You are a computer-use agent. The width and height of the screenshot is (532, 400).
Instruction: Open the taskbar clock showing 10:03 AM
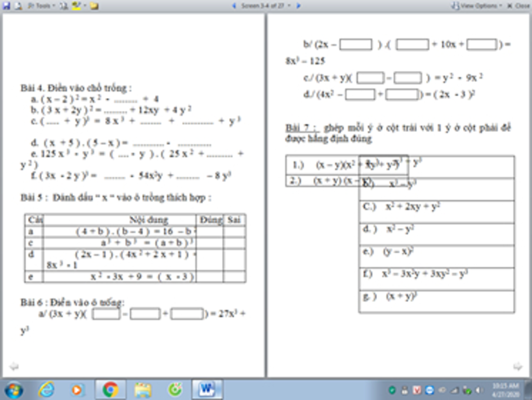point(505,390)
